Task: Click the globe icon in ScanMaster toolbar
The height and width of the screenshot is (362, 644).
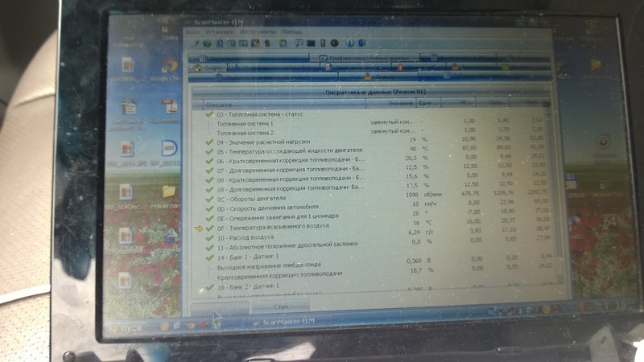Action: point(207,43)
